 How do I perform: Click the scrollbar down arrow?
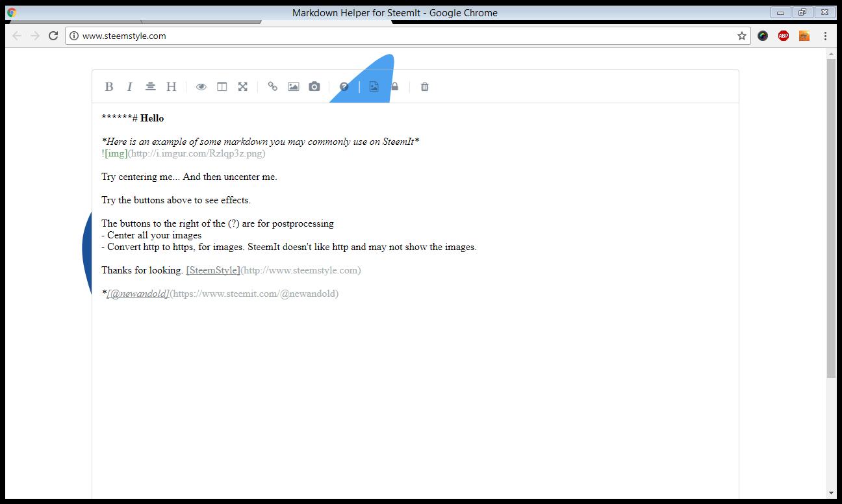(x=831, y=494)
